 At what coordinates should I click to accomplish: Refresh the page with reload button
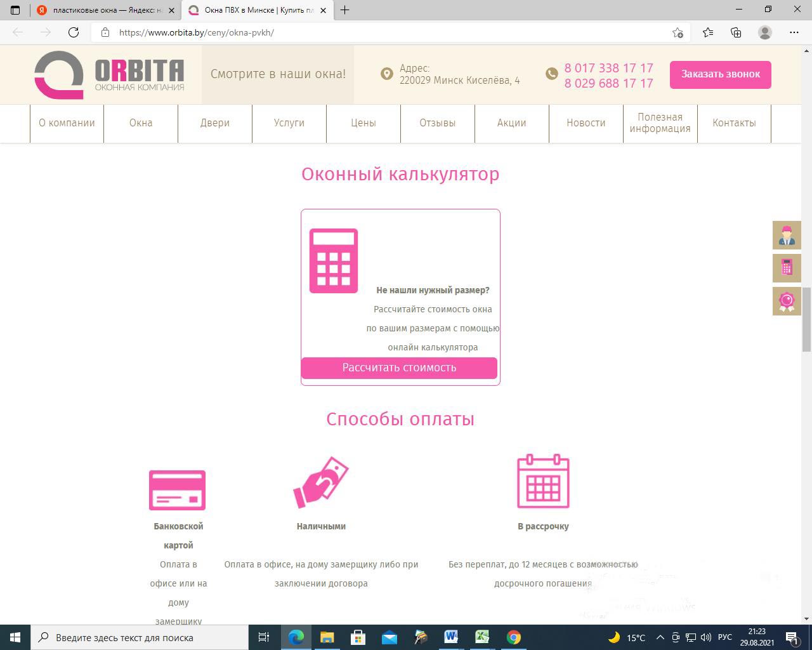coord(74,32)
